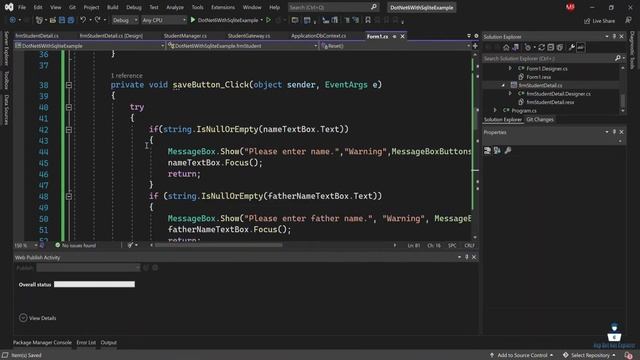640x360 pixels.
Task: Click the Save icon in toolbar
Action: click(62, 20)
